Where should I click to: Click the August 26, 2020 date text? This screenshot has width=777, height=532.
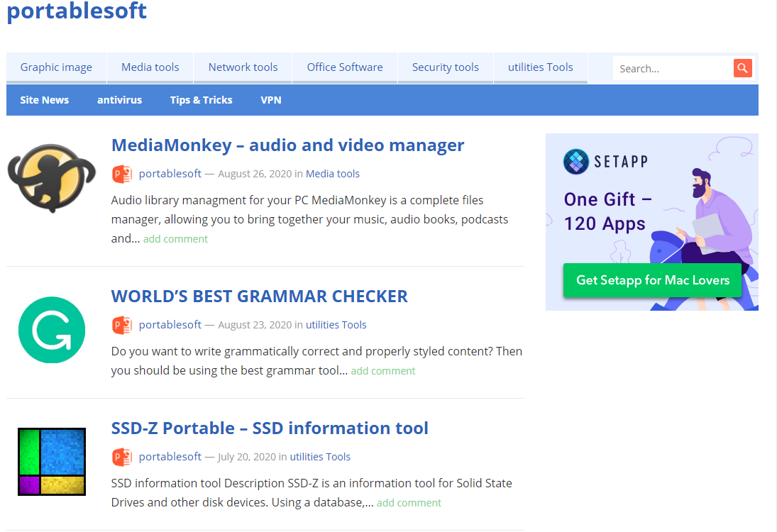pyautogui.click(x=255, y=174)
